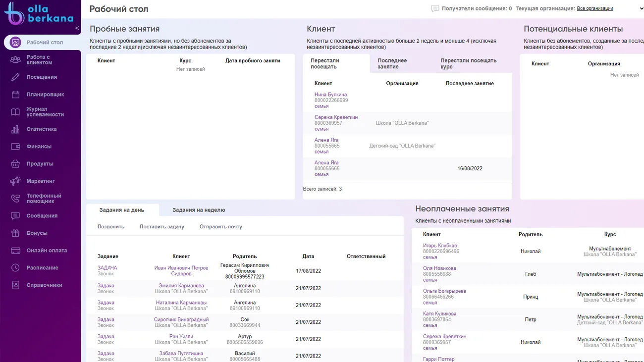644x362 pixels.
Task: Open the Statistics bar chart icon
Action: click(15, 129)
